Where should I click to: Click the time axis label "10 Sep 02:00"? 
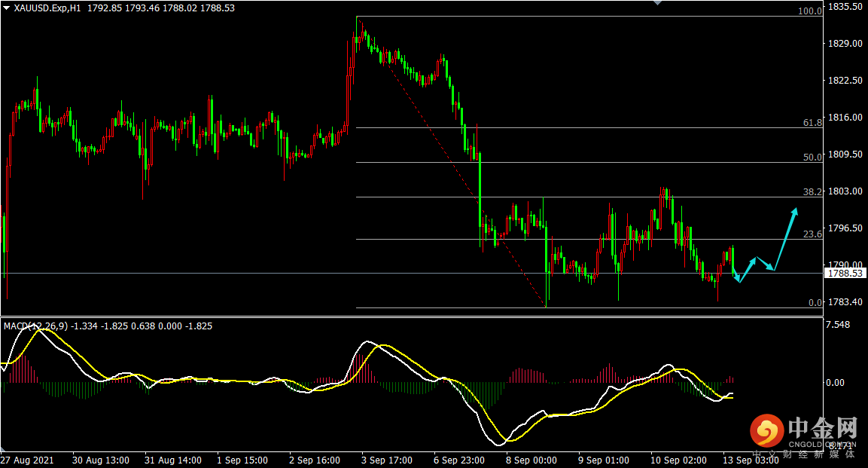(678, 460)
